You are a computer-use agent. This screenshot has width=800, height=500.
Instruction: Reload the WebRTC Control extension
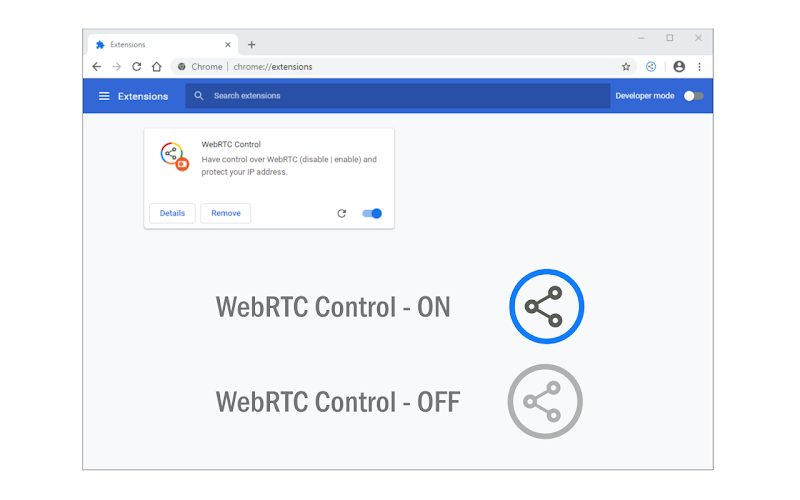pyautogui.click(x=342, y=213)
